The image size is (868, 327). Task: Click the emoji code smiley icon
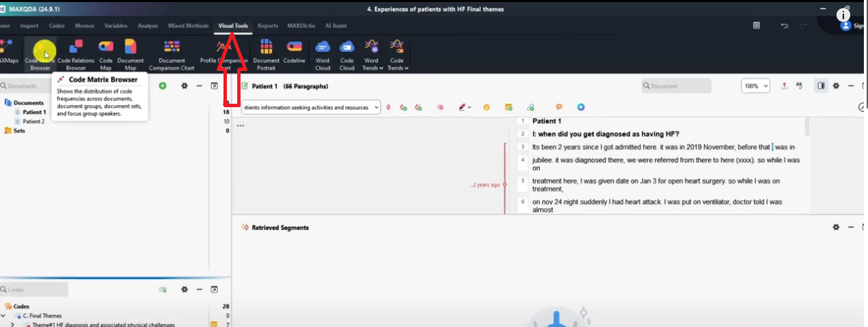487,107
